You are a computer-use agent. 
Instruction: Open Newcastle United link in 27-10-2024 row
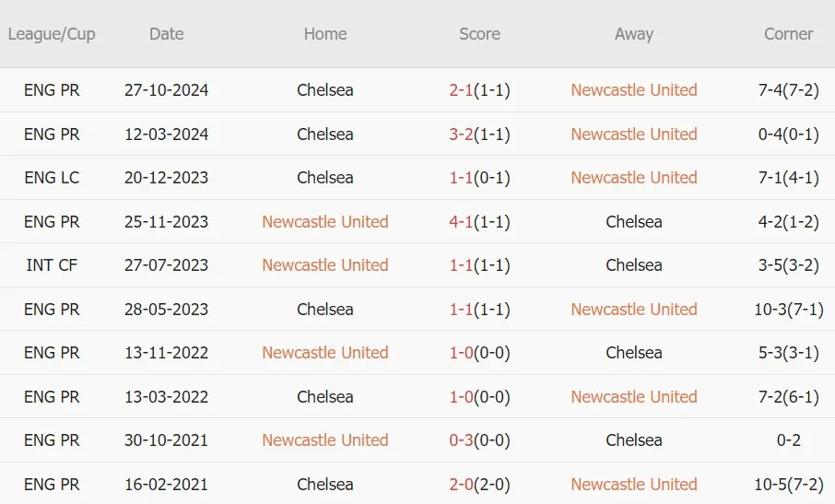click(x=634, y=90)
